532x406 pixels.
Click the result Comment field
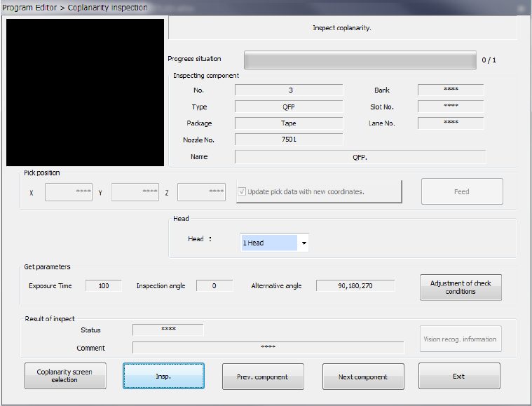point(268,347)
